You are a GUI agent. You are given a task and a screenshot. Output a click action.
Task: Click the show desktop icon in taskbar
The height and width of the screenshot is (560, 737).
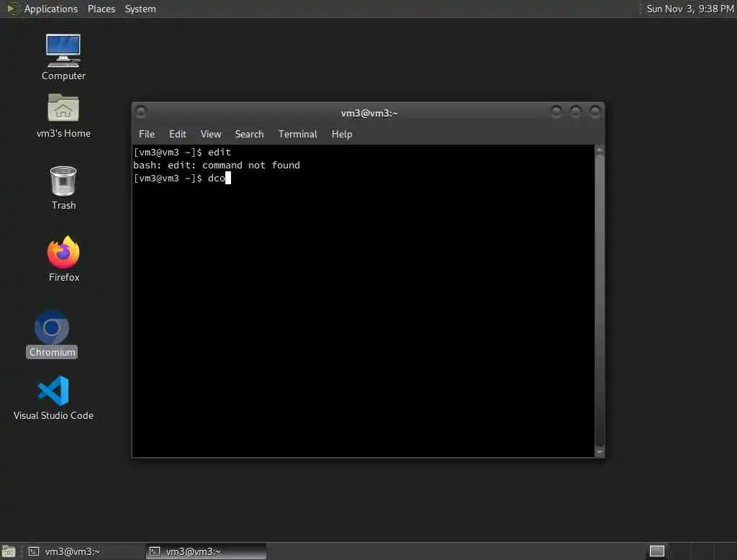click(9, 551)
